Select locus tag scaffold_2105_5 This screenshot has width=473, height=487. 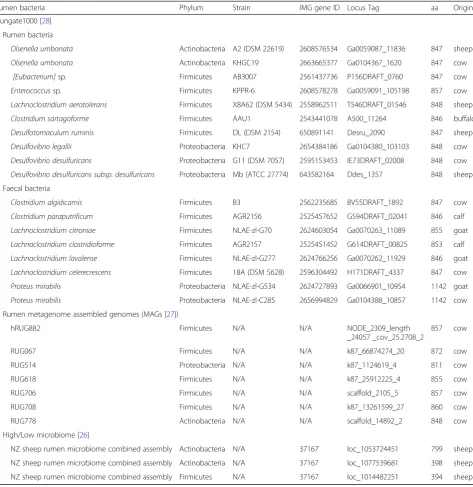[372, 393]
